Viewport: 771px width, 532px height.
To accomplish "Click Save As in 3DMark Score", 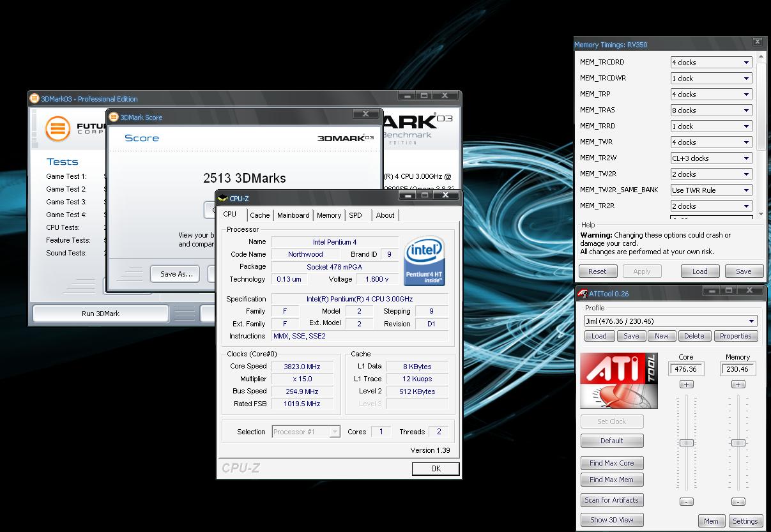I will (x=176, y=274).
